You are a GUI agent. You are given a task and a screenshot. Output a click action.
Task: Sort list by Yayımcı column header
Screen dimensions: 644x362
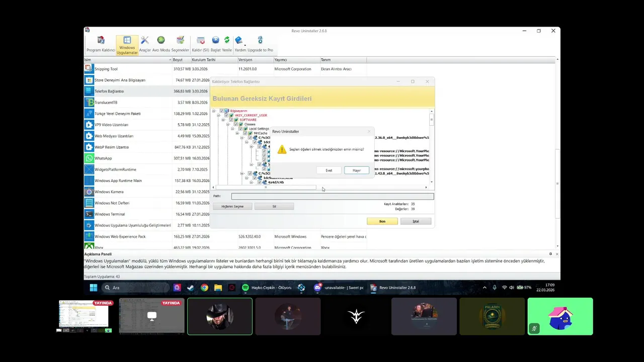(296, 60)
